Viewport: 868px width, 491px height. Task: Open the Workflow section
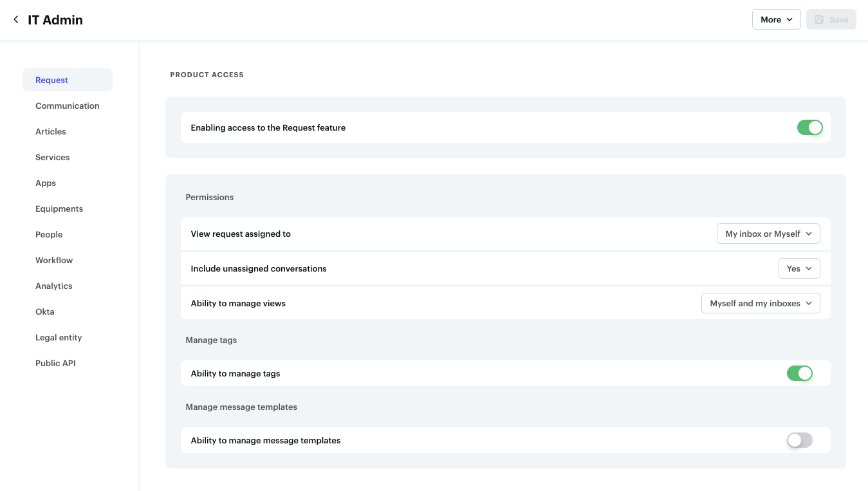click(54, 261)
